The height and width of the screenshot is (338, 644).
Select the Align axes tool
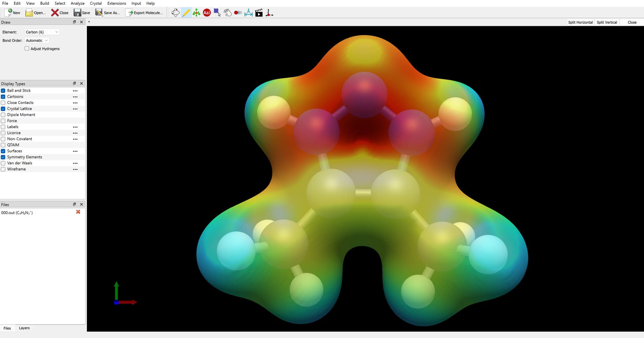tap(269, 13)
